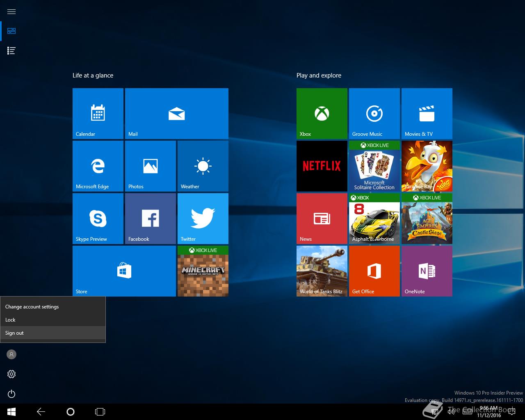This screenshot has width=525, height=420.
Task: Open Task View on taskbar
Action: pos(100,412)
